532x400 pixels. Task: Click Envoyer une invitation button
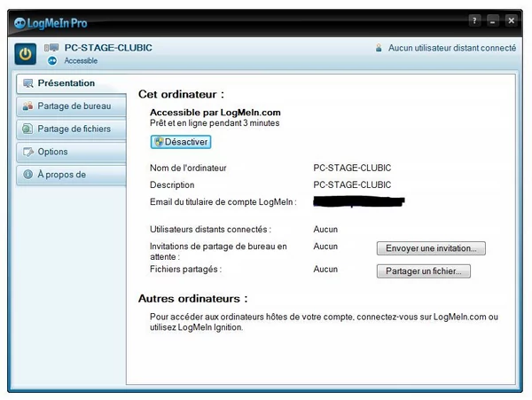click(431, 248)
